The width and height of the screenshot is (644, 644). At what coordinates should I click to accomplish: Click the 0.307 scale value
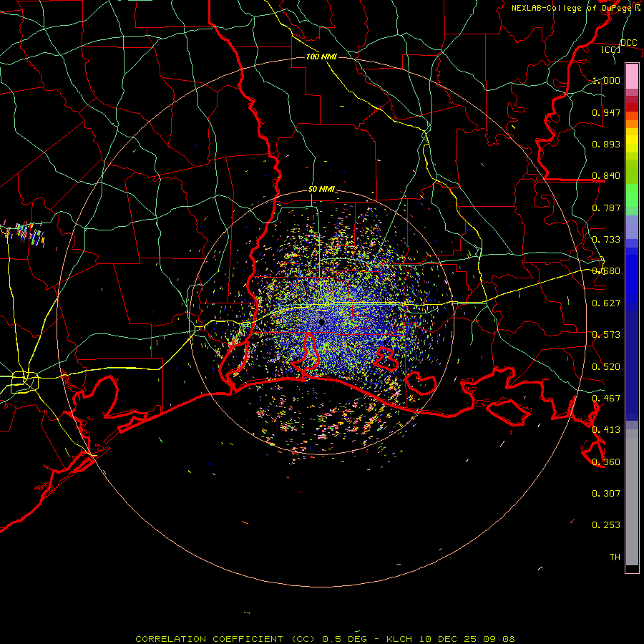[x=606, y=494]
